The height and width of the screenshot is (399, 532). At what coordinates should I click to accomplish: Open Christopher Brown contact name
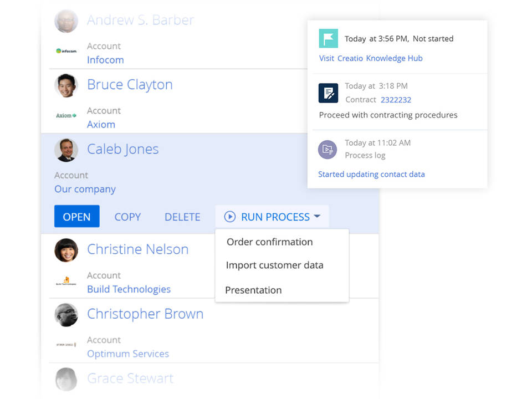(x=145, y=314)
